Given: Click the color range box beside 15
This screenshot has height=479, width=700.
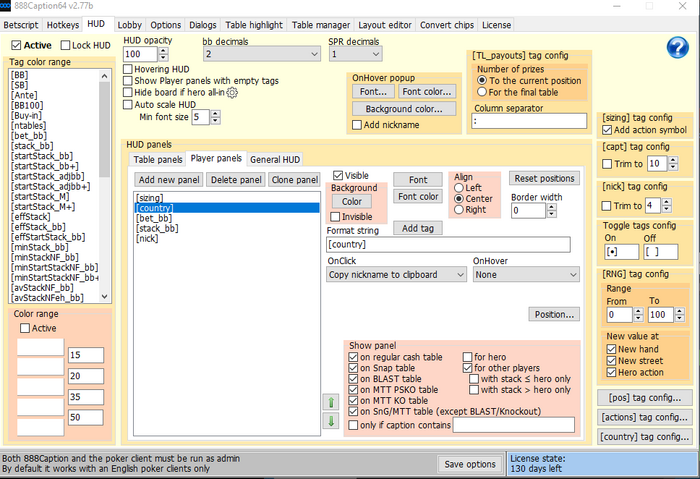Looking at the screenshot, I should coord(41,348).
